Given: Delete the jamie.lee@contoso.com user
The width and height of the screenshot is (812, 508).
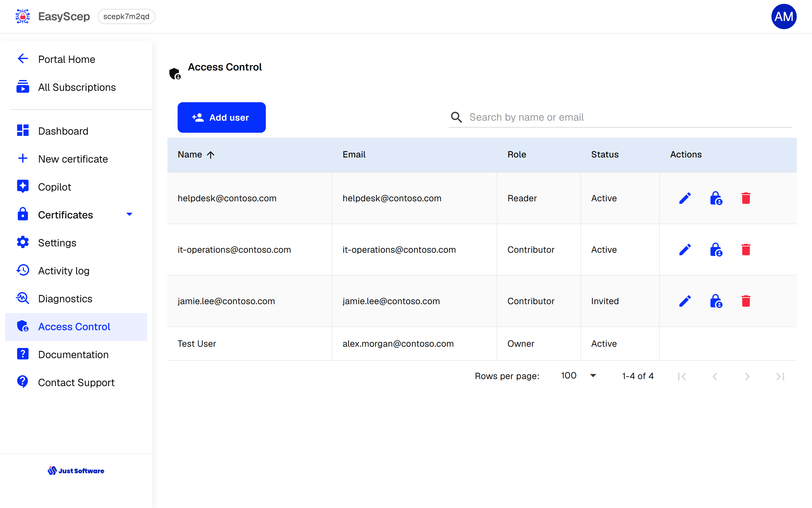Looking at the screenshot, I should point(746,301).
